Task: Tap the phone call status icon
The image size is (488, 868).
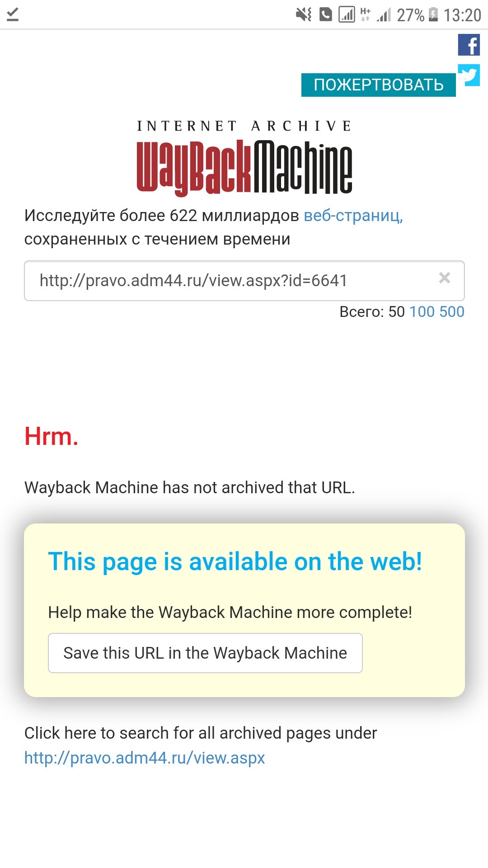Action: [326, 15]
